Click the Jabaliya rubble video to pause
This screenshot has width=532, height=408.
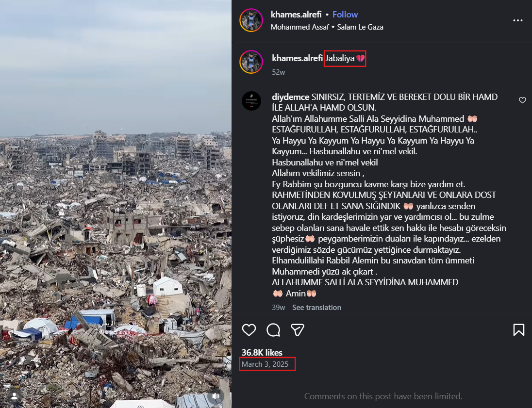coord(116,204)
